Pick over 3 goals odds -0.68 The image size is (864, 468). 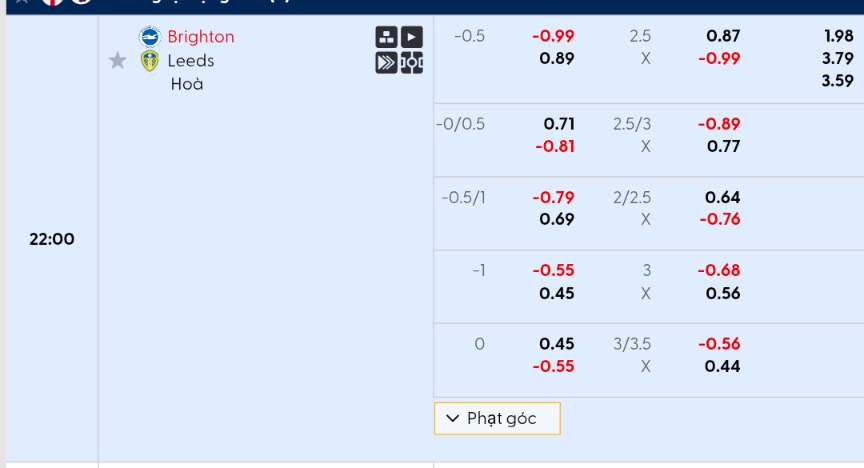(x=719, y=270)
